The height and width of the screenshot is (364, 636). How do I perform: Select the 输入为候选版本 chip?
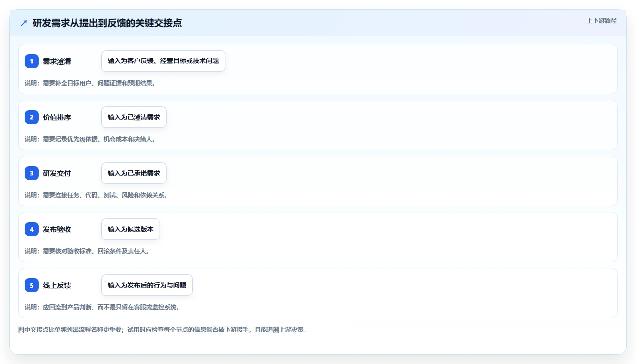point(131,229)
